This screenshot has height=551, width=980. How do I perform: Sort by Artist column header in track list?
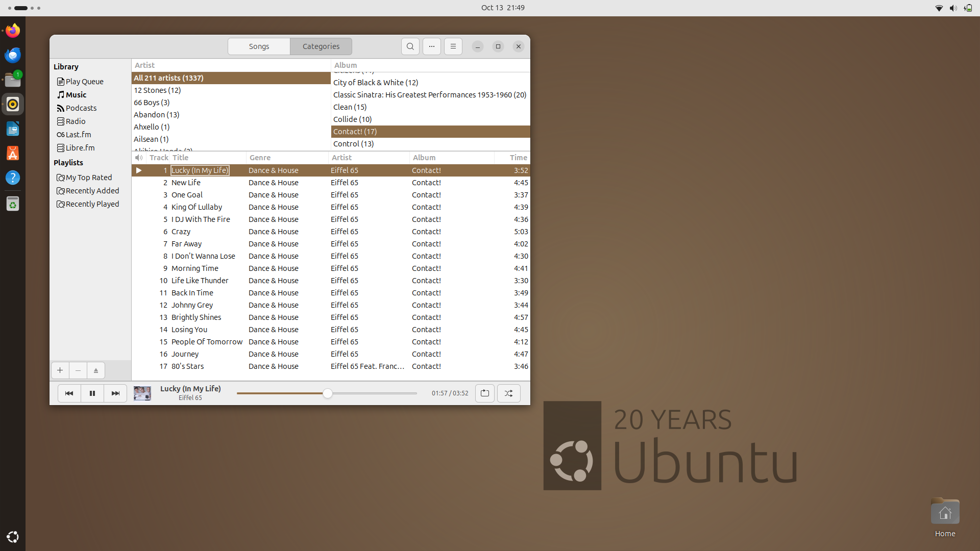(369, 158)
